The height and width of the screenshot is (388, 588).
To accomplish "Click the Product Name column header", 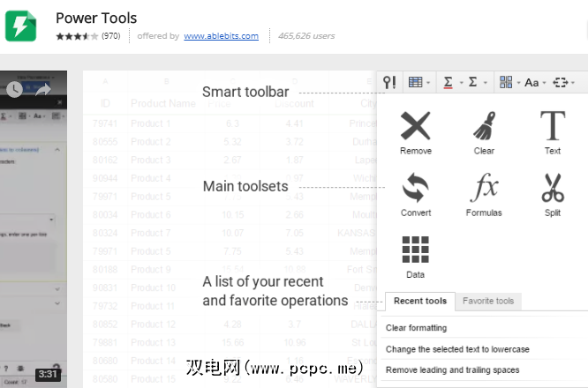I will pos(163,103).
